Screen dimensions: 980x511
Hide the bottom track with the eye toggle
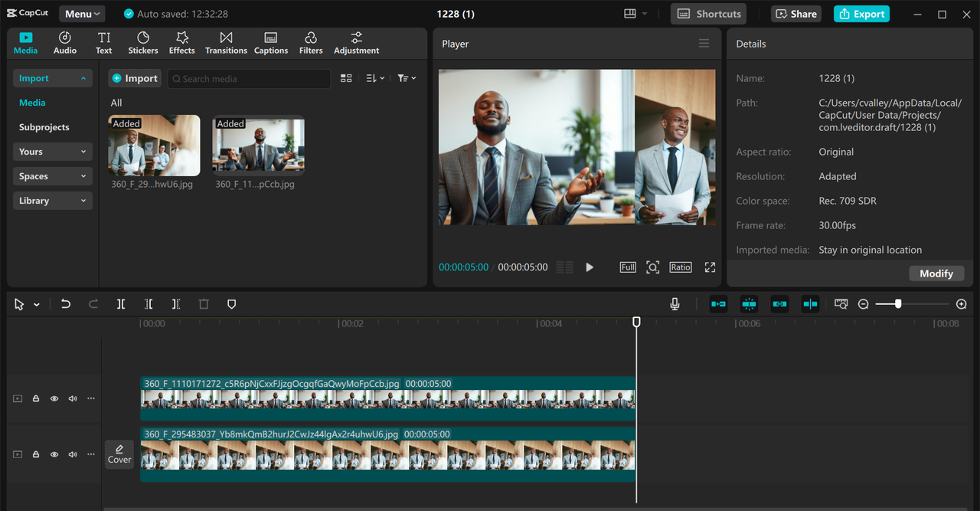coord(54,454)
